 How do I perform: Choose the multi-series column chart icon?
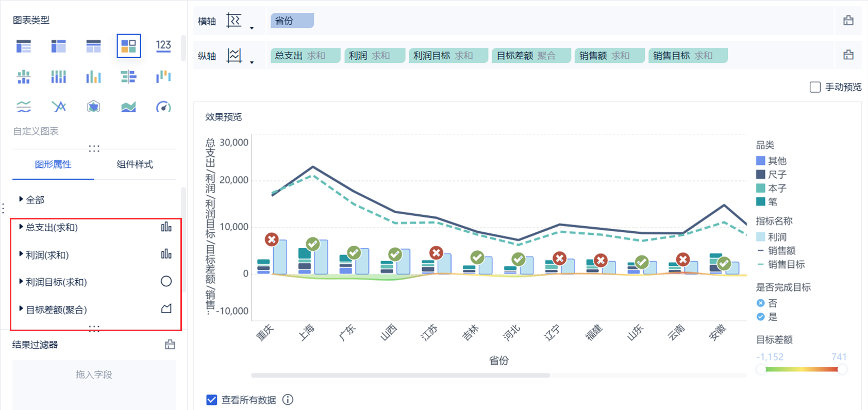coord(93,77)
